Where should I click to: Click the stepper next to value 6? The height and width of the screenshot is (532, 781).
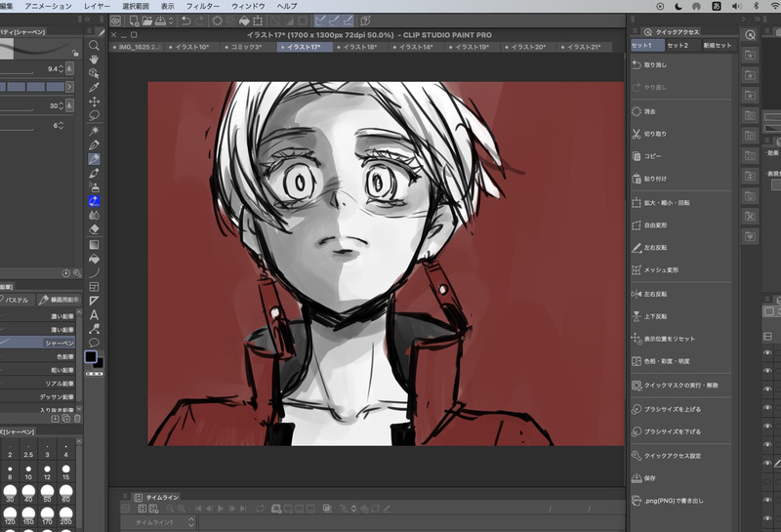tap(61, 126)
